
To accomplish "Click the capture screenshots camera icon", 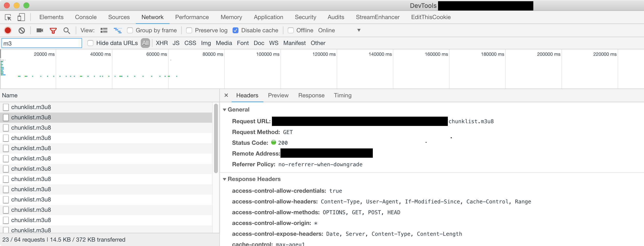I will coord(40,30).
